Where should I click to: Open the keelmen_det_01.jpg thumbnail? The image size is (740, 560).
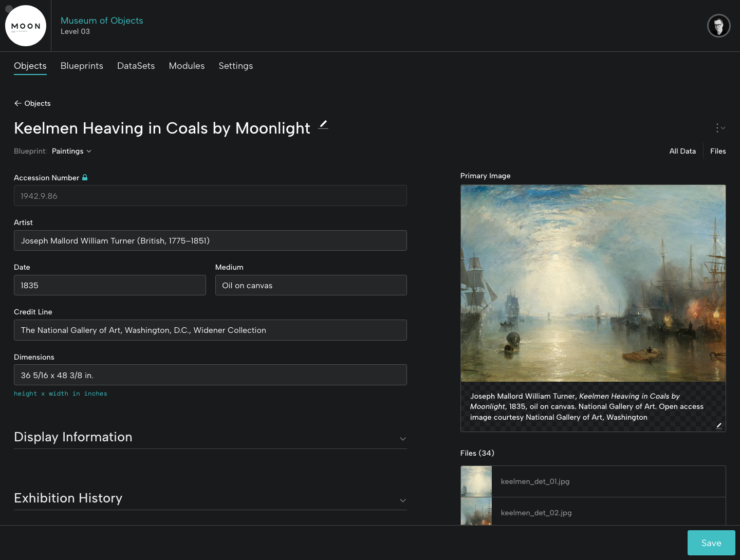(476, 481)
